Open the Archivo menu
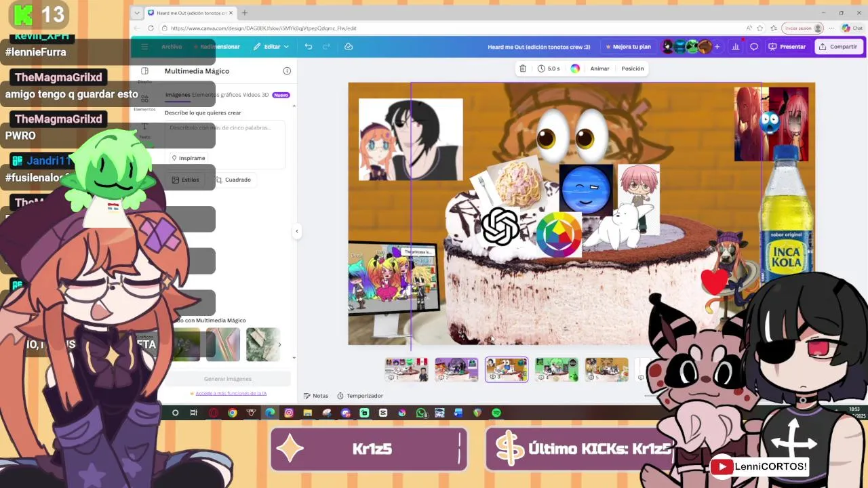This screenshot has height=488, width=868. pyautogui.click(x=172, y=47)
